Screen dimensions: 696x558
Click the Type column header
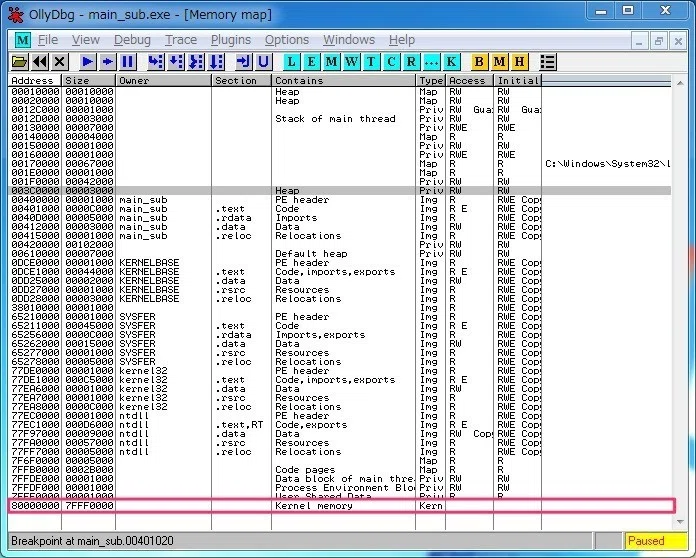click(431, 81)
